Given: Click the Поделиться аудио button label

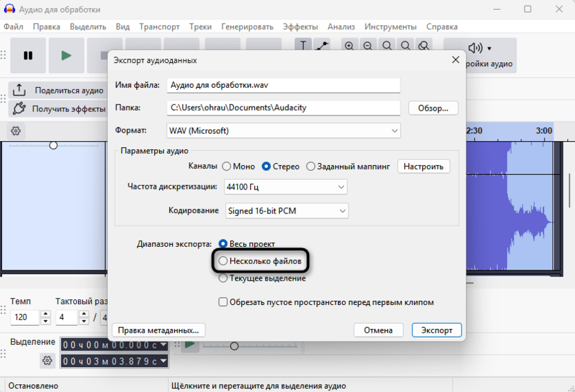Looking at the screenshot, I should 69,90.
